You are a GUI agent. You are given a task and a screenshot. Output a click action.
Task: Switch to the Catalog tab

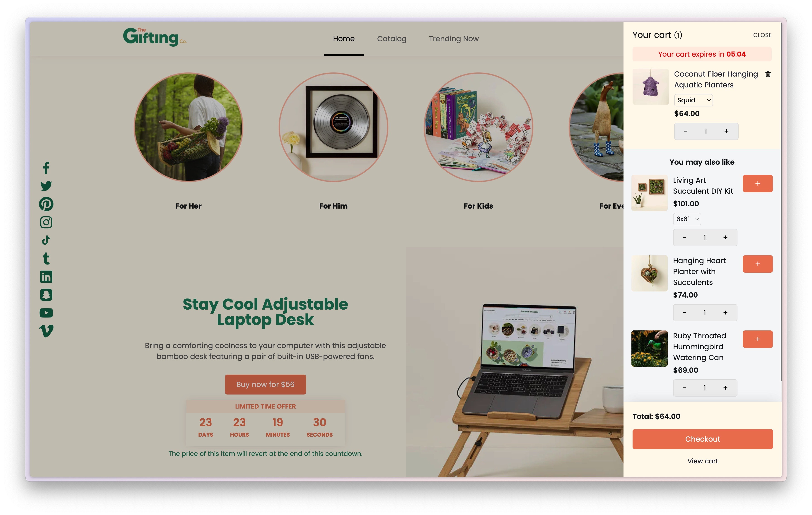click(391, 39)
